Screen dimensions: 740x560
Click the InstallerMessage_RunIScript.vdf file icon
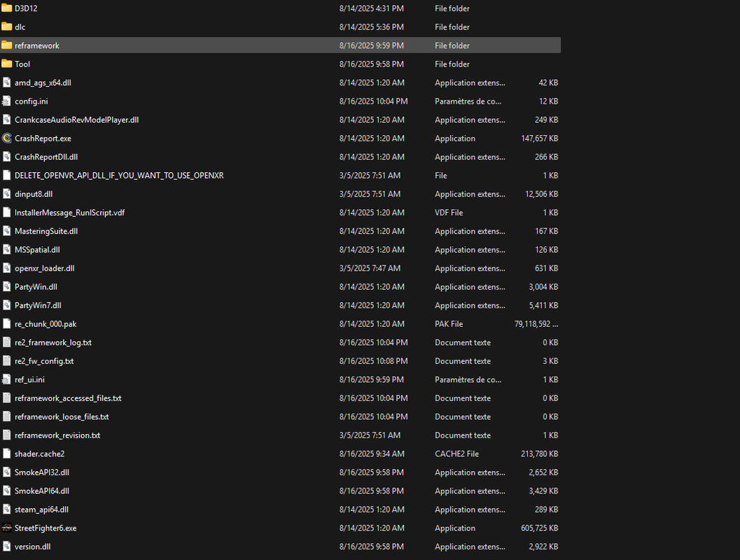coord(6,212)
